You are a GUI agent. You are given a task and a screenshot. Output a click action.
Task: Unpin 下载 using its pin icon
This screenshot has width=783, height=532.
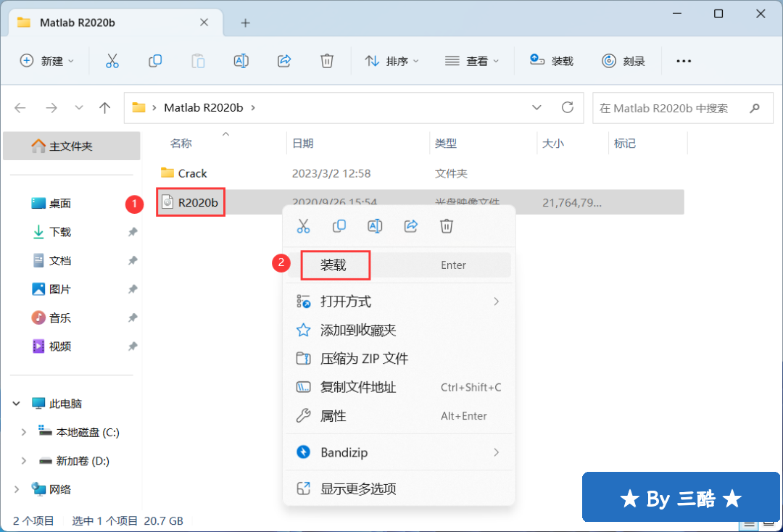(x=133, y=231)
